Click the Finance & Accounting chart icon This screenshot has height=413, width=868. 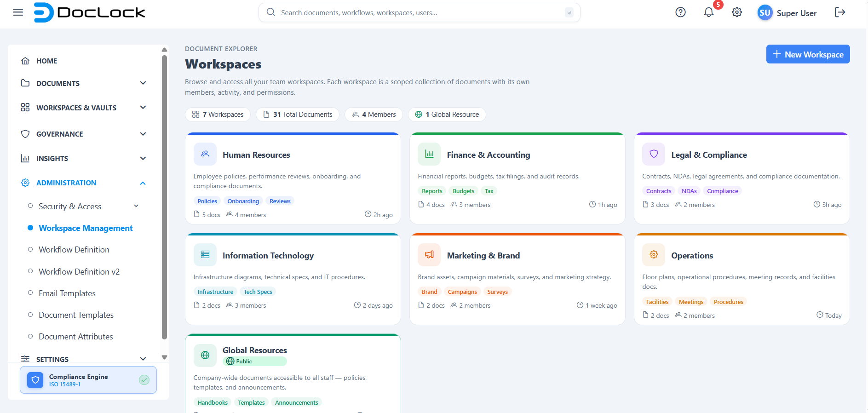pyautogui.click(x=429, y=154)
